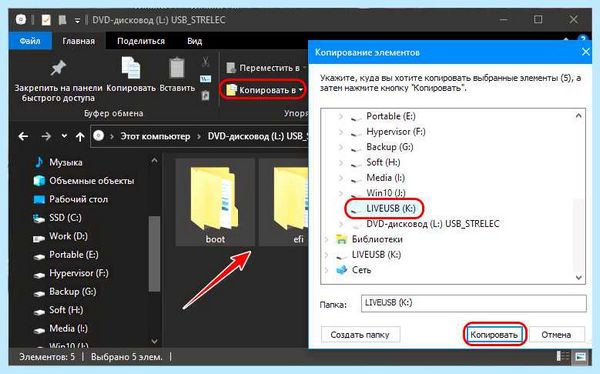
Task: Choose DVD-дисковод (L:) USB_STRELEC in dialog
Action: click(x=432, y=224)
